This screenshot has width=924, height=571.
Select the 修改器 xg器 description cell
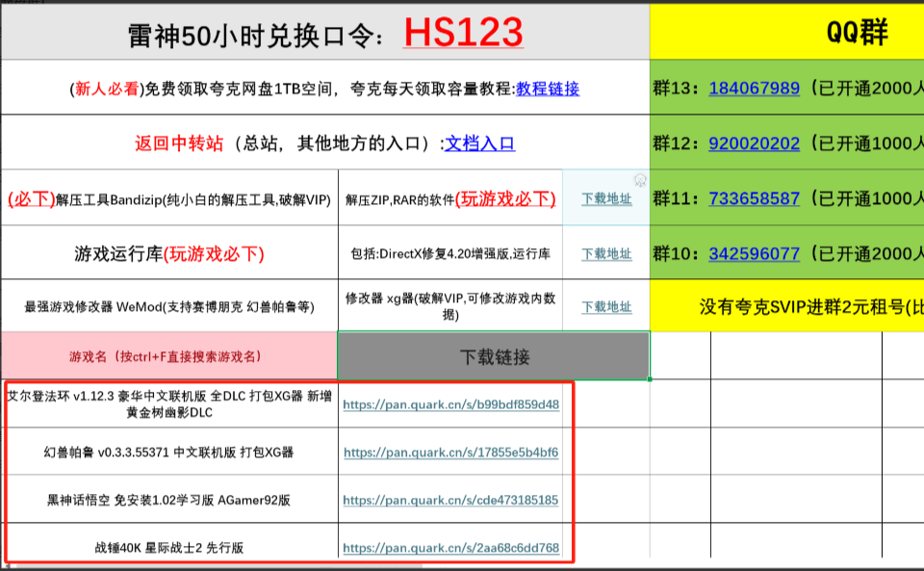click(x=450, y=306)
